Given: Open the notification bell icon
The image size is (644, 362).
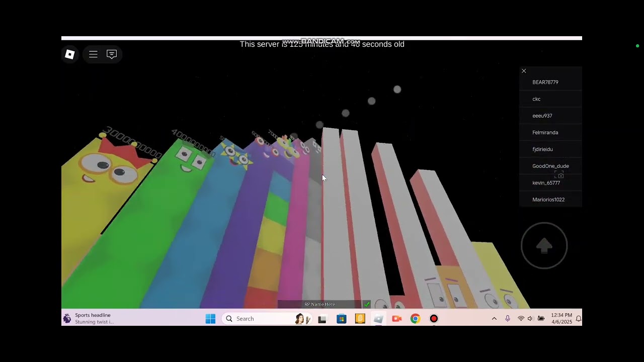Looking at the screenshot, I should point(579,319).
